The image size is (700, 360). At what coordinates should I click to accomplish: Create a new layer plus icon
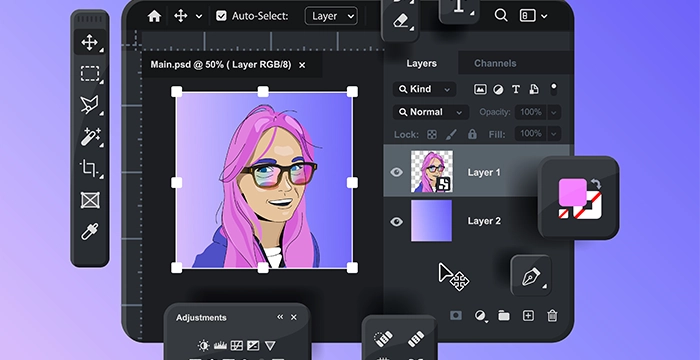pyautogui.click(x=528, y=316)
